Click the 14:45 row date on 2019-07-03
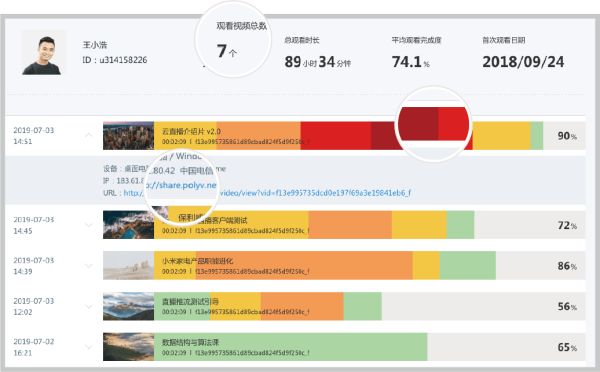The image size is (600, 372). tap(34, 225)
